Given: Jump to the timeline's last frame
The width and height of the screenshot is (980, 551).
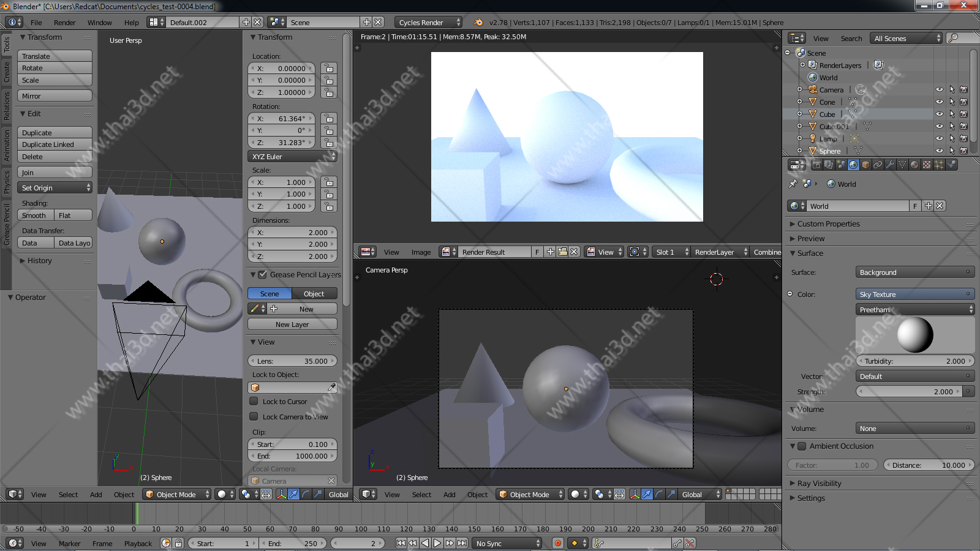Looking at the screenshot, I should click(x=462, y=543).
